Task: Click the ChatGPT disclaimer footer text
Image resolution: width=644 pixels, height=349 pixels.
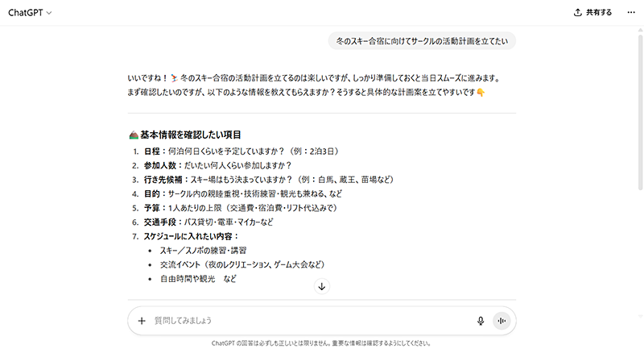Action: [x=321, y=343]
